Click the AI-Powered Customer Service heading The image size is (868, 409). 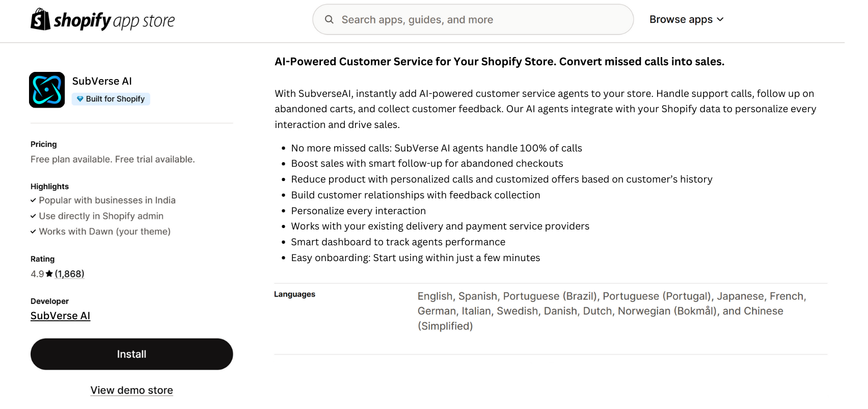pos(499,62)
